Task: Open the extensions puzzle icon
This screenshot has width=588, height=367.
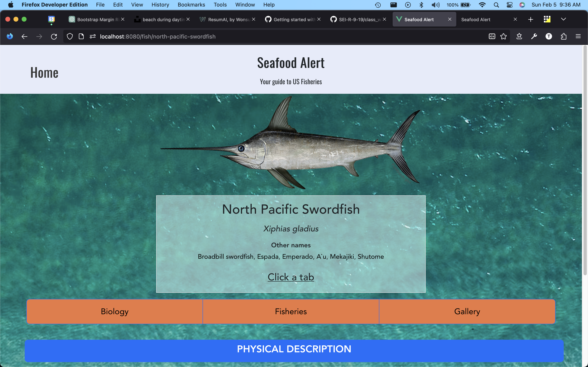Action: [x=563, y=37]
